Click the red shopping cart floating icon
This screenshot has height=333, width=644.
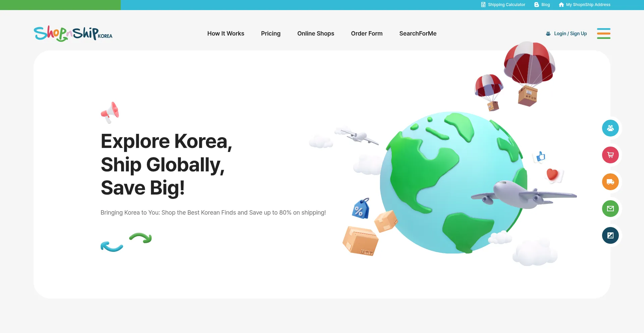point(610,155)
